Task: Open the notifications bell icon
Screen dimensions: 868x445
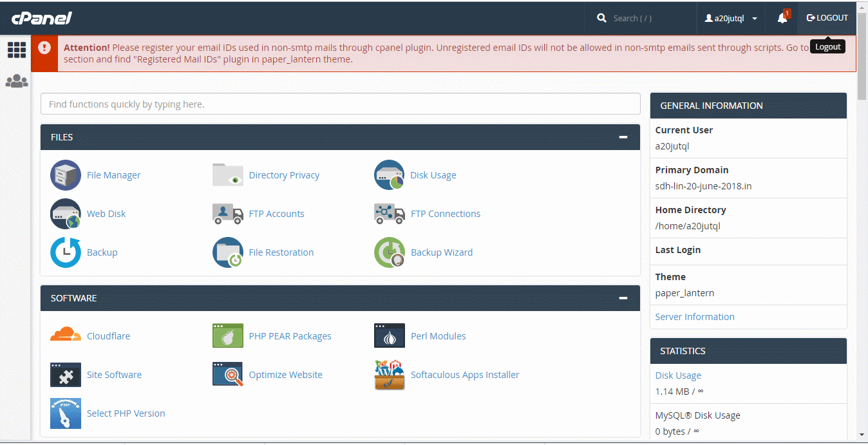Action: pos(782,18)
